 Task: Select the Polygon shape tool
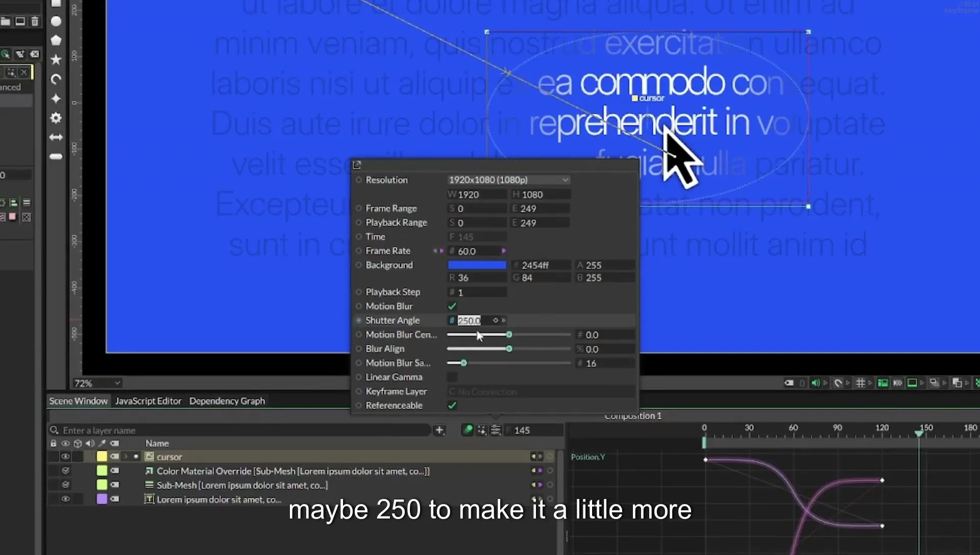click(x=56, y=40)
